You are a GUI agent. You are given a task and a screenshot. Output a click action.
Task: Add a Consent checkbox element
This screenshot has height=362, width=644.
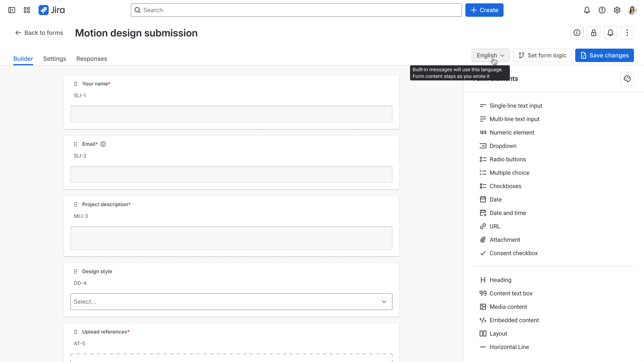(x=509, y=253)
